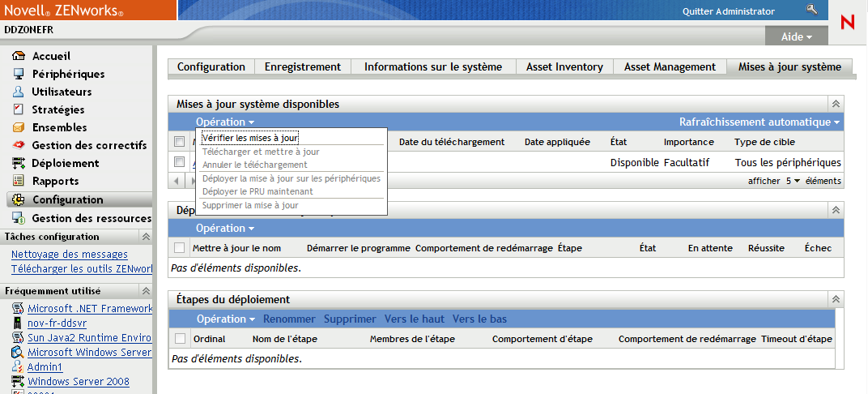Click the Microsoft Windows Server item icon

[x=19, y=352]
